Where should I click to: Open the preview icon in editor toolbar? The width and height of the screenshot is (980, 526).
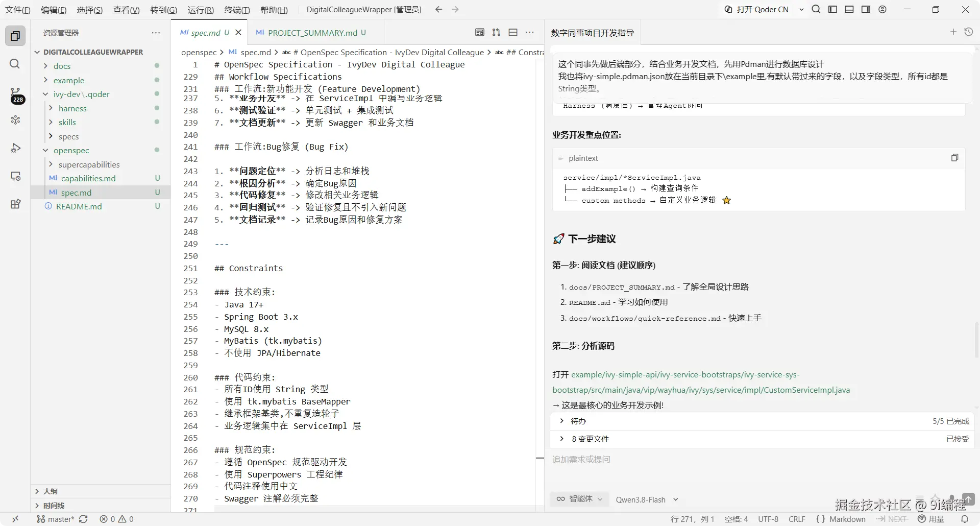point(480,32)
